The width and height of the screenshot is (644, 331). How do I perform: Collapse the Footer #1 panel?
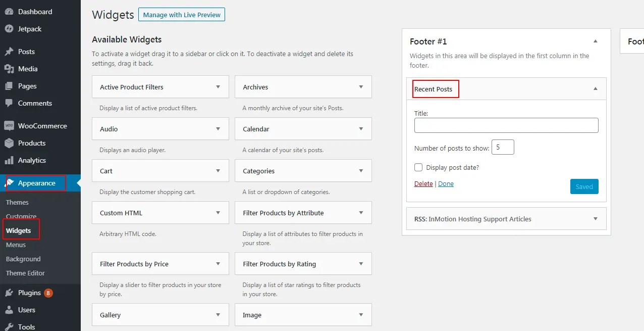pyautogui.click(x=595, y=41)
